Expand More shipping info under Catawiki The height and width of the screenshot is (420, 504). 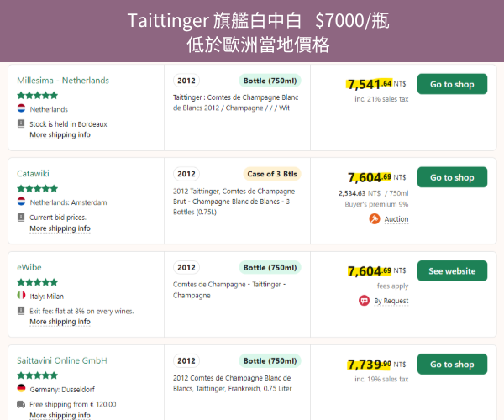pyautogui.click(x=60, y=228)
